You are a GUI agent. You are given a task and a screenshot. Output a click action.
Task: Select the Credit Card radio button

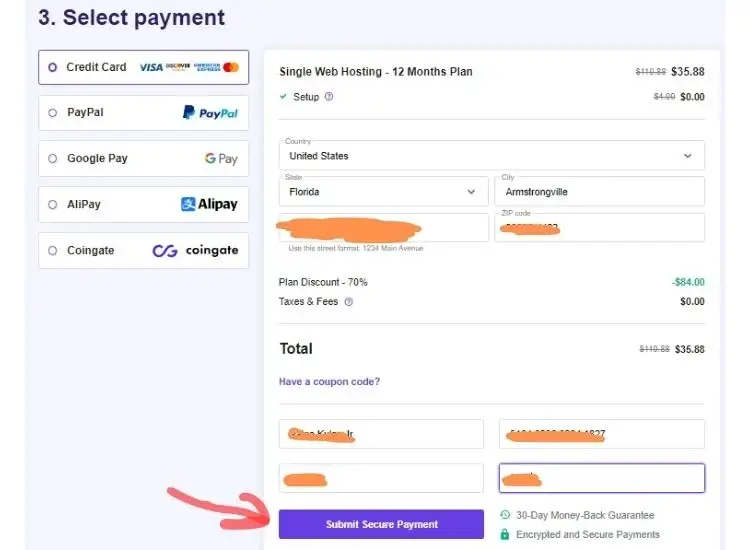(53, 67)
